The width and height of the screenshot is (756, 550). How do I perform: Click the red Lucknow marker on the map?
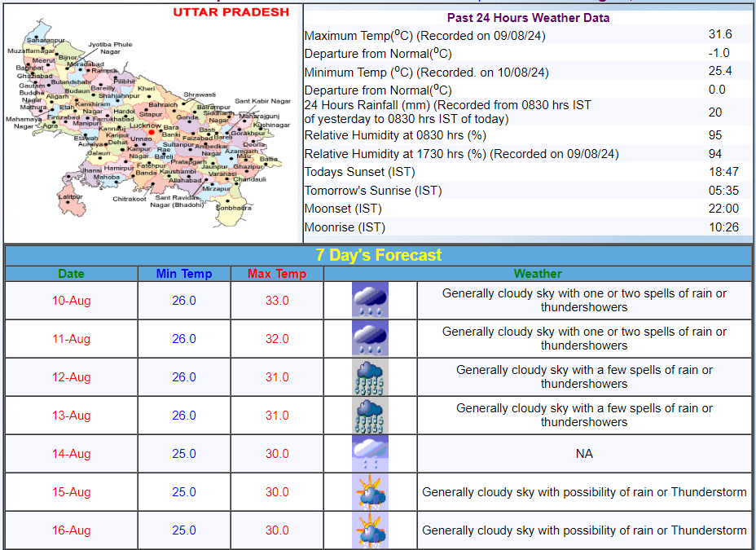point(152,132)
